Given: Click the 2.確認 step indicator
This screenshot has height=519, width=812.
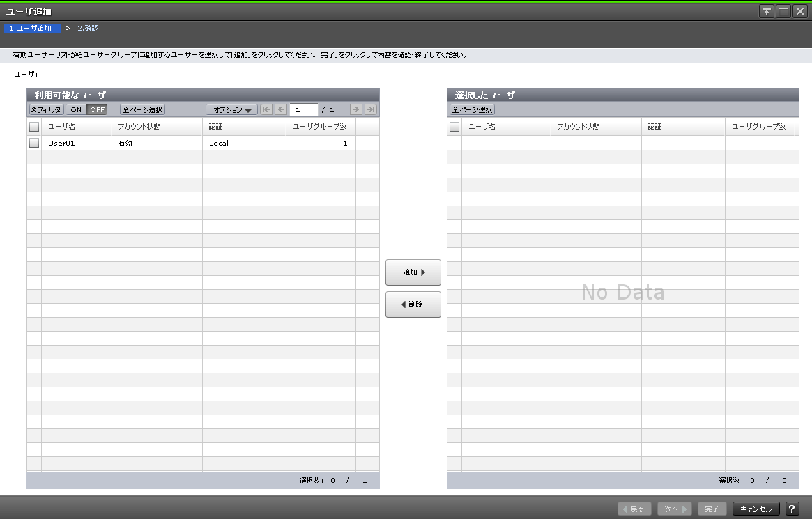Looking at the screenshot, I should pyautogui.click(x=89, y=28).
